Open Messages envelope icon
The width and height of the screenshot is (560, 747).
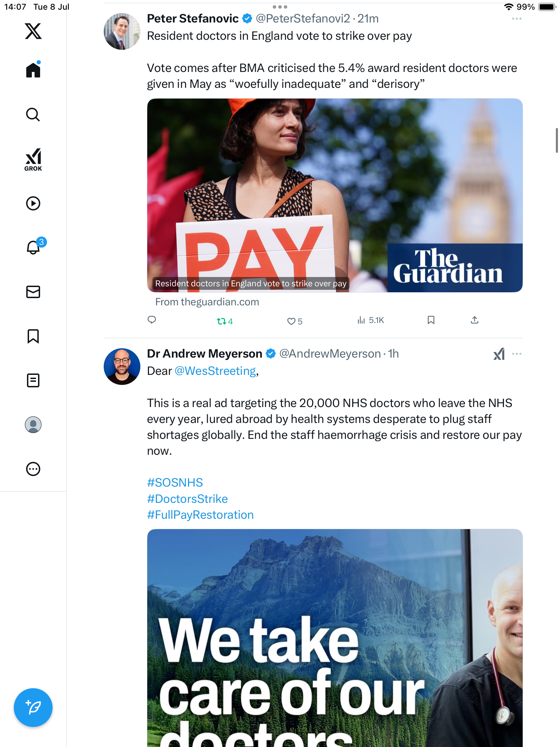[x=33, y=292]
